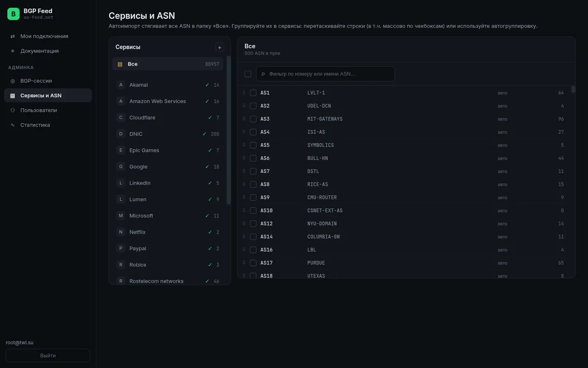Select the Rostelecom networks service
588x368 pixels.
click(x=168, y=281)
